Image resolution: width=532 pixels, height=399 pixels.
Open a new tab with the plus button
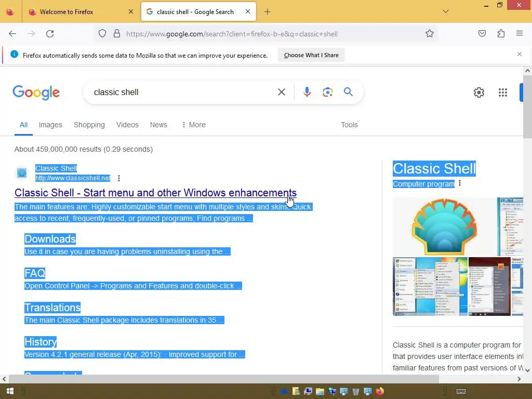[268, 12]
